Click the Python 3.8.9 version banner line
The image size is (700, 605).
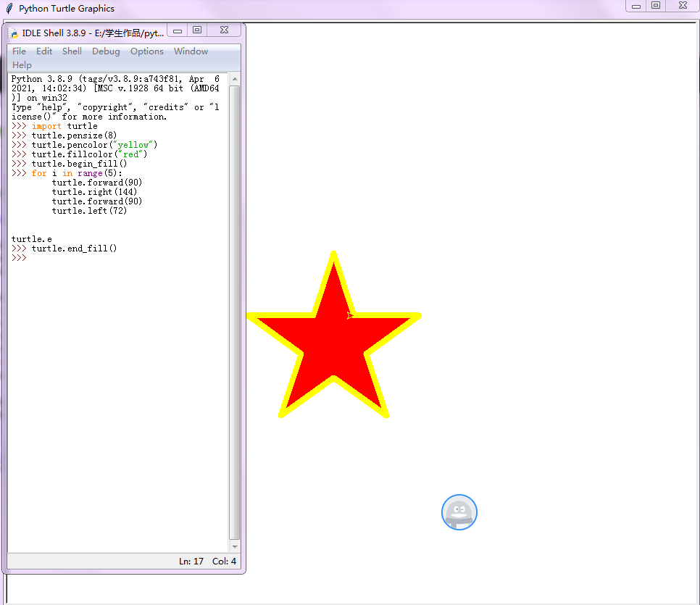click(115, 79)
